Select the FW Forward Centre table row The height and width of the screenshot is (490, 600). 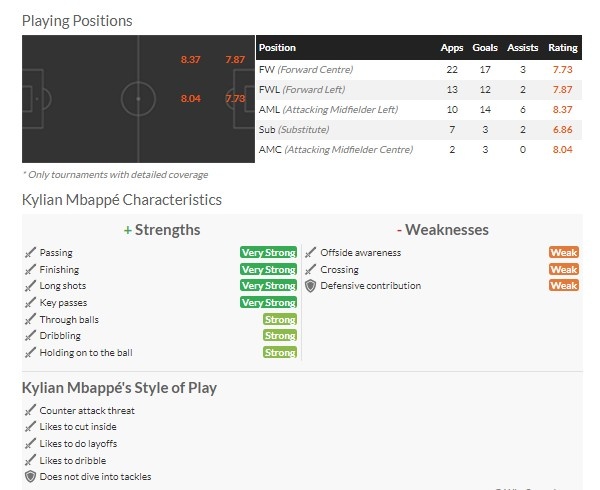click(x=419, y=70)
